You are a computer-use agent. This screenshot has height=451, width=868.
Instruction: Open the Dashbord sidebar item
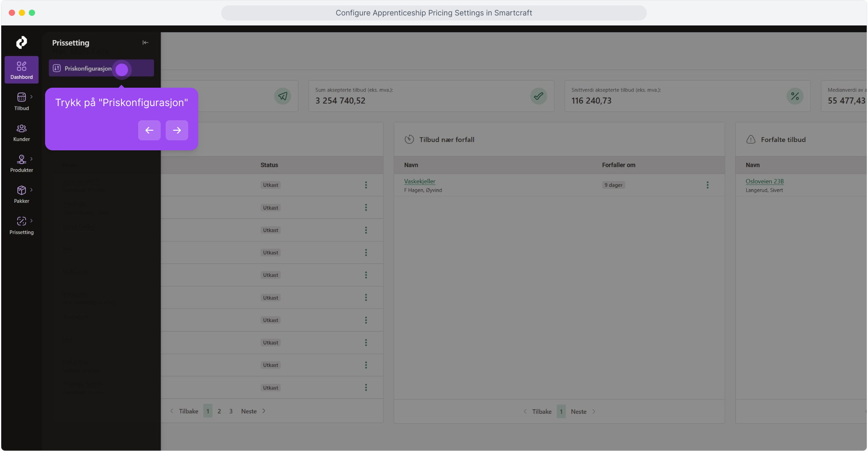22,70
